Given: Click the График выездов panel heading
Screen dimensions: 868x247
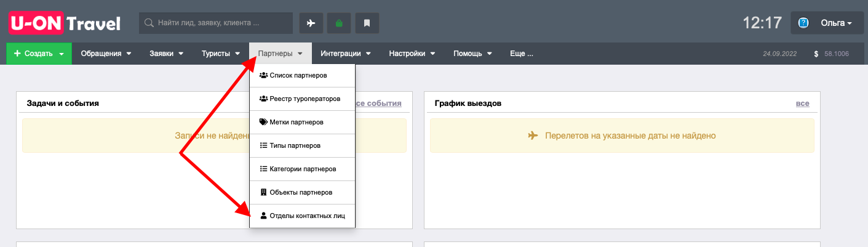Looking at the screenshot, I should tap(468, 103).
